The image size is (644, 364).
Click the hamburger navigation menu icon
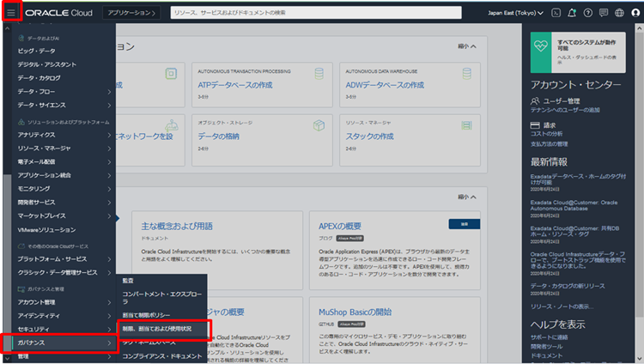(10, 13)
